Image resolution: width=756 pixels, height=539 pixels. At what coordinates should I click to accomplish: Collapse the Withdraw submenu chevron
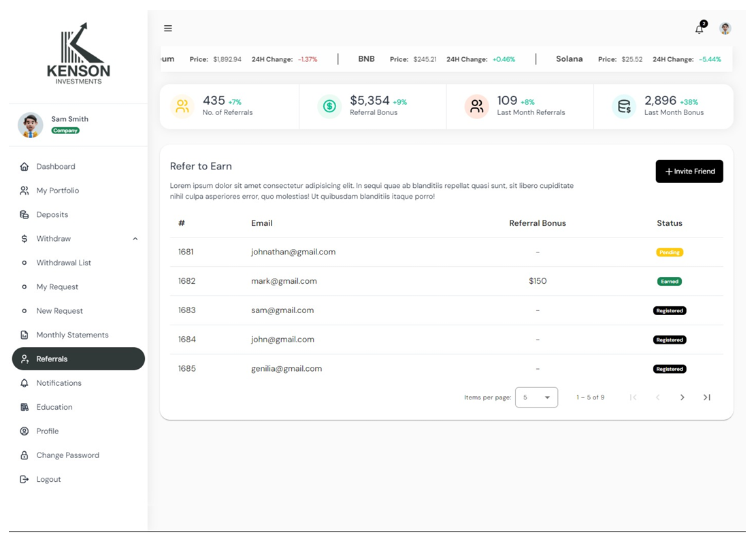tap(135, 239)
